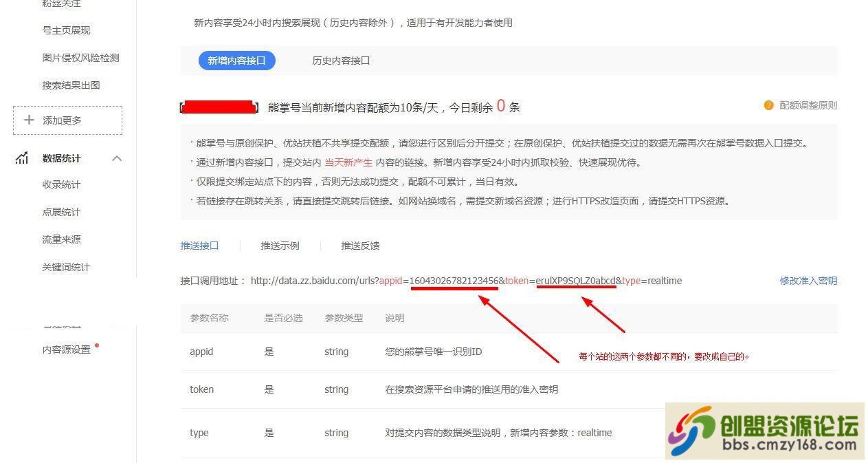Open 收录统计 in sidebar
The height and width of the screenshot is (463, 868).
61,184
